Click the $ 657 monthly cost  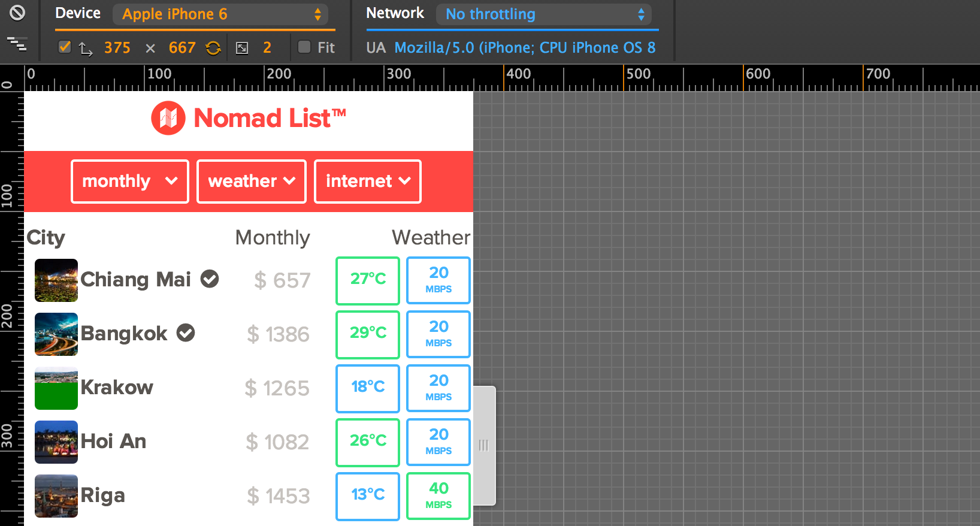pyautogui.click(x=282, y=280)
